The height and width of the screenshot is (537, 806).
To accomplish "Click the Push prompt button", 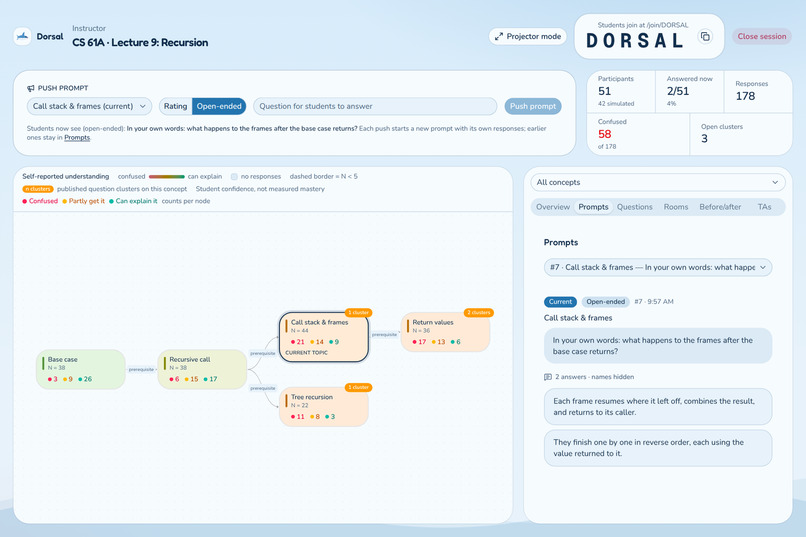I will click(533, 106).
